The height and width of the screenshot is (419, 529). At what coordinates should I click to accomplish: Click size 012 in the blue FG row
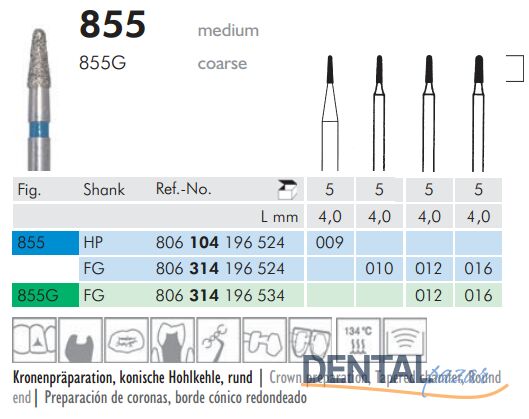click(428, 269)
